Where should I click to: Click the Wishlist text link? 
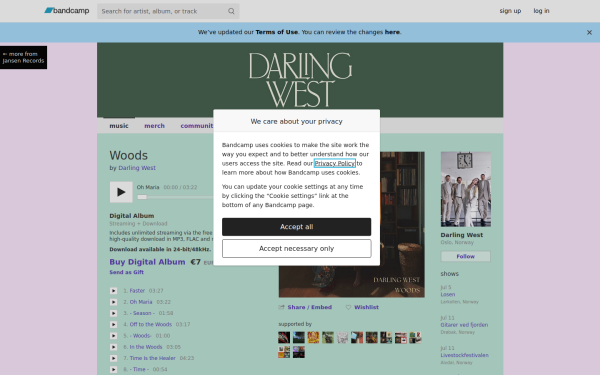(x=366, y=307)
